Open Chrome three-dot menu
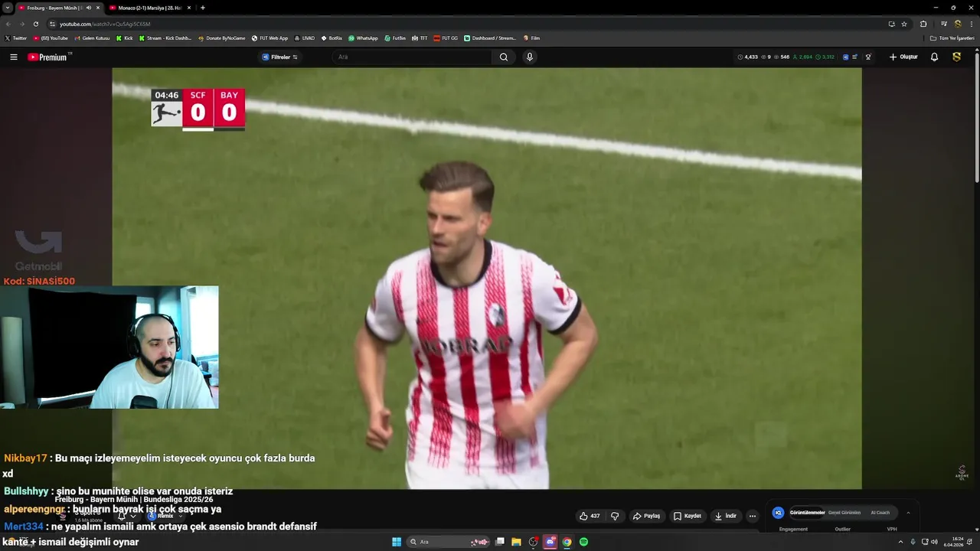The image size is (980, 551). coord(971,24)
